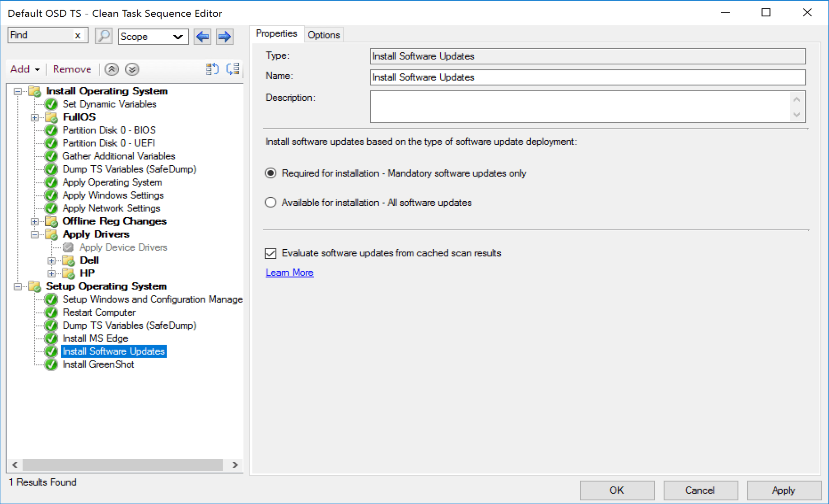The width and height of the screenshot is (829, 504).
Task: Click the magnifier search icon
Action: tap(103, 36)
